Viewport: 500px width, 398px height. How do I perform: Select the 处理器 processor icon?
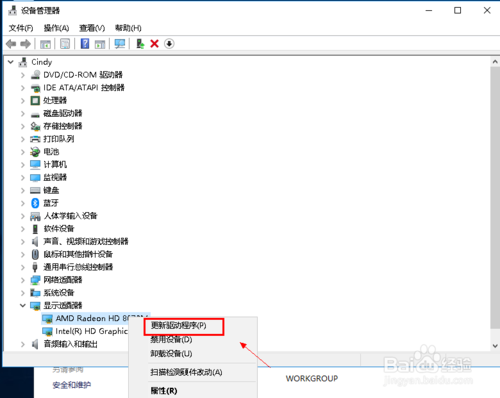pyautogui.click(x=35, y=100)
